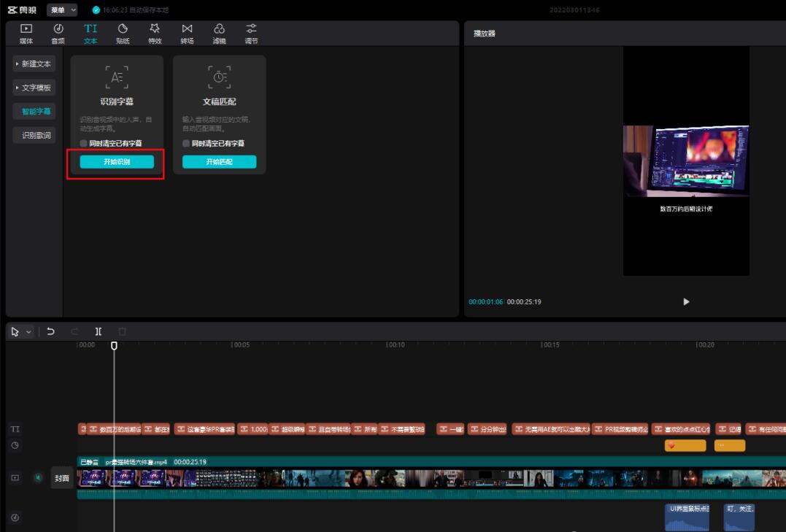
Task: Open the 调节 adjustment tab
Action: (251, 34)
